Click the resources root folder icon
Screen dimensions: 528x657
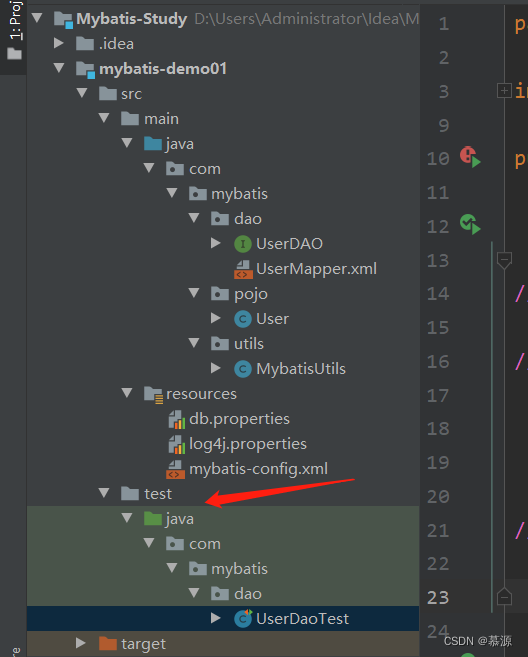tap(153, 394)
